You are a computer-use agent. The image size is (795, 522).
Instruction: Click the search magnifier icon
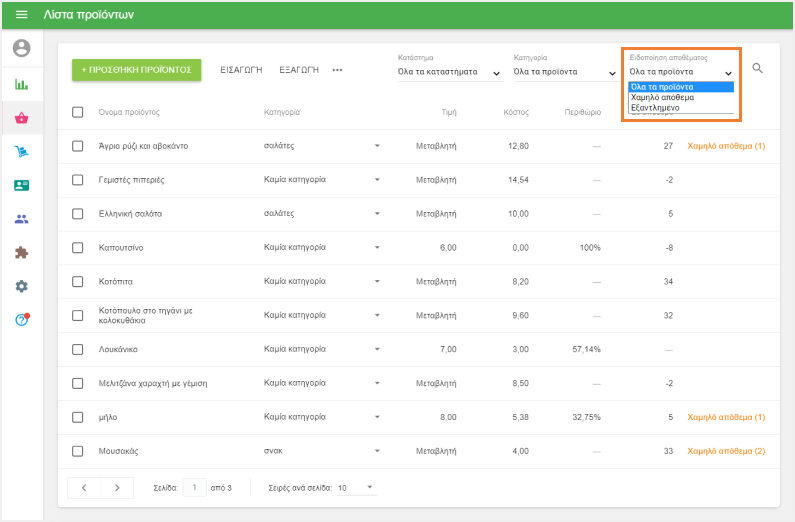point(757,69)
